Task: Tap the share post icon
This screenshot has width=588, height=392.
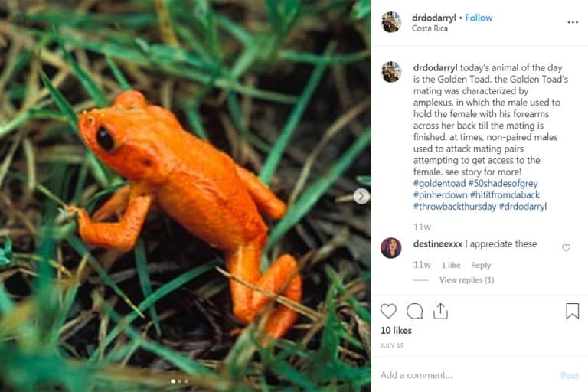Action: click(x=440, y=311)
